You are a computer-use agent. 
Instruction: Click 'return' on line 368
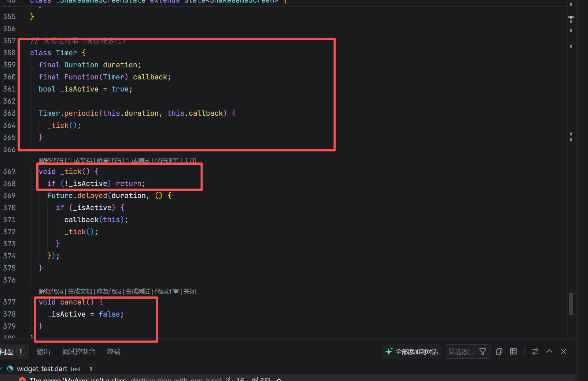129,183
